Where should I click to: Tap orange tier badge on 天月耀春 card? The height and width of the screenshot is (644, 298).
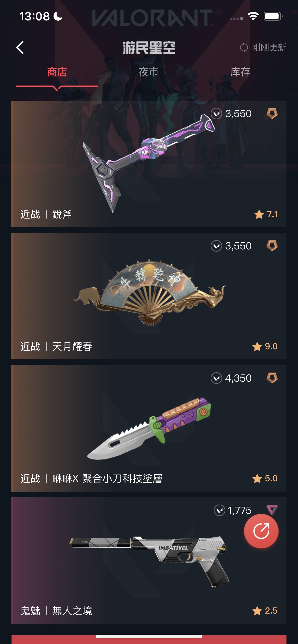(x=272, y=246)
